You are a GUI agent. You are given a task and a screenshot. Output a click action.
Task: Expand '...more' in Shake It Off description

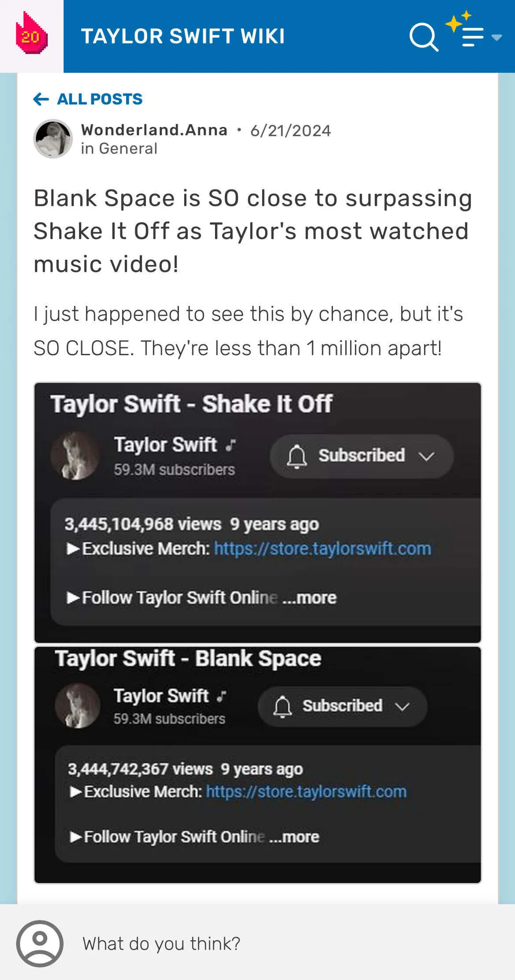[310, 597]
